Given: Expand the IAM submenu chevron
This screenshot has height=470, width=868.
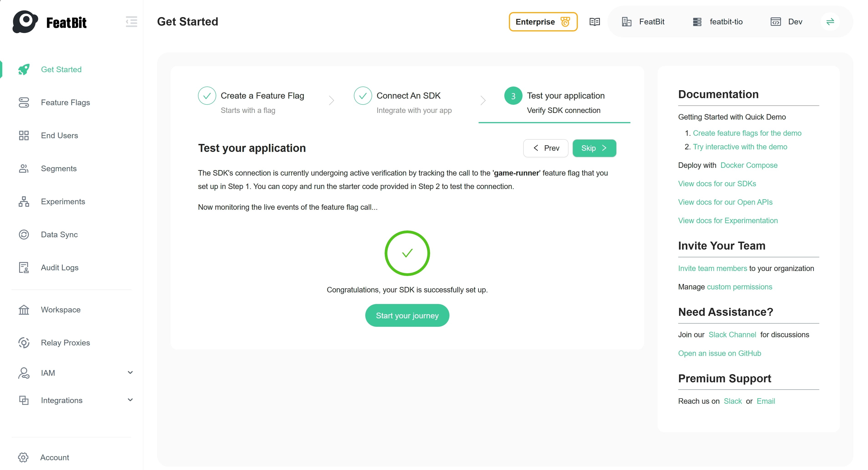Looking at the screenshot, I should pos(130,373).
